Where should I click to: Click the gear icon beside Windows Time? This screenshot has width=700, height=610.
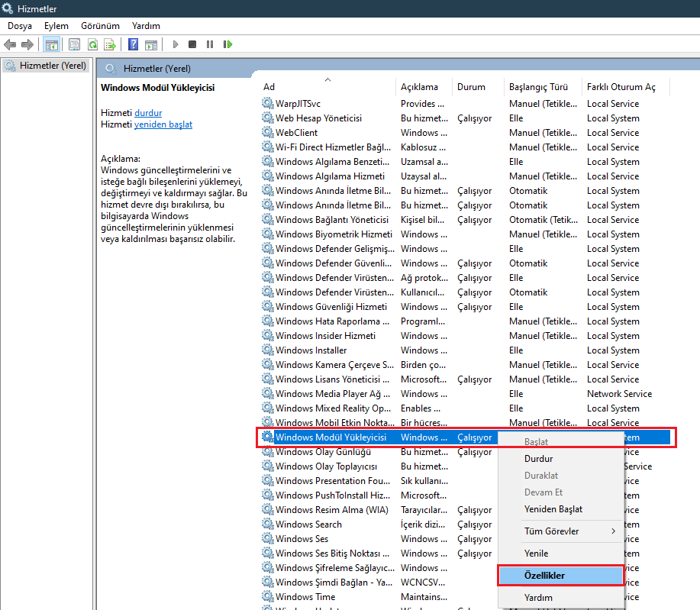(268, 596)
